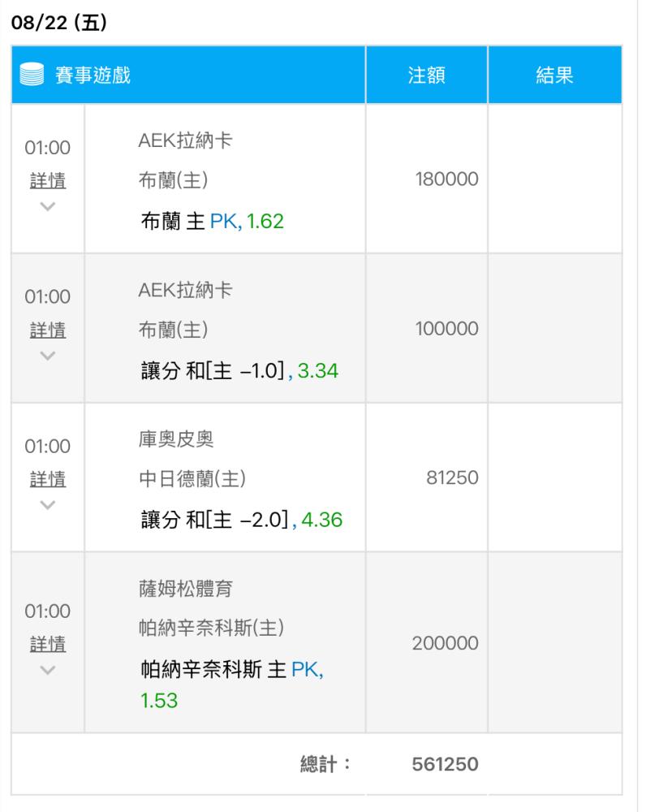Click the 總計 561250 total amount
The width and height of the screenshot is (646, 812).
[446, 764]
